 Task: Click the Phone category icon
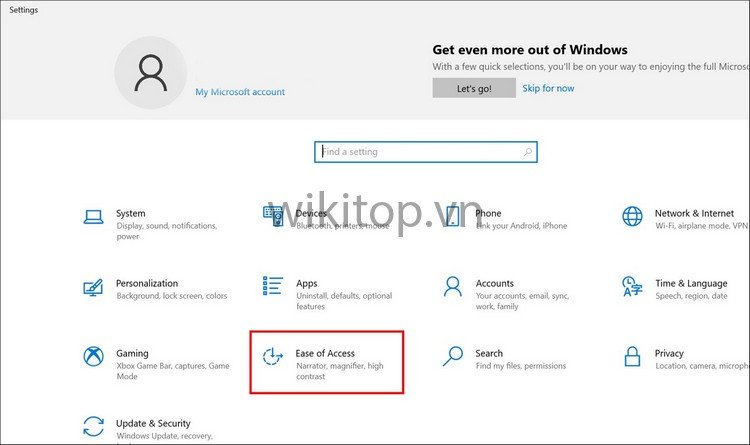[x=453, y=217]
